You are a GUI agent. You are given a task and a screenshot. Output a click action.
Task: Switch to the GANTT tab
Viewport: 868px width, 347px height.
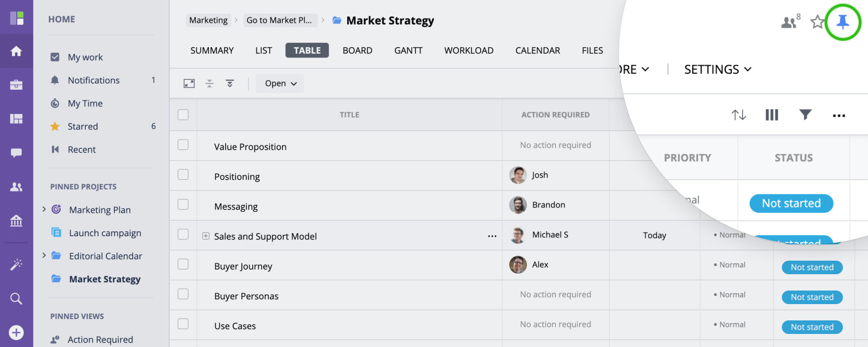(x=409, y=51)
